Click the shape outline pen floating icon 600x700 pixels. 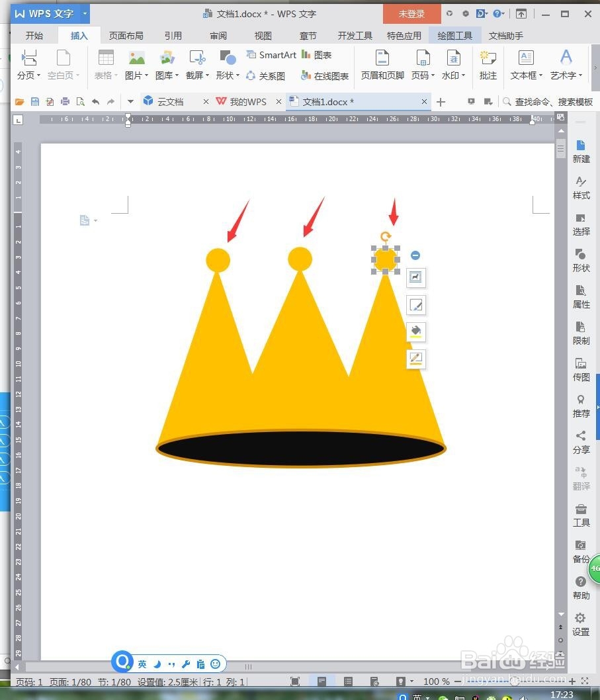click(x=415, y=359)
